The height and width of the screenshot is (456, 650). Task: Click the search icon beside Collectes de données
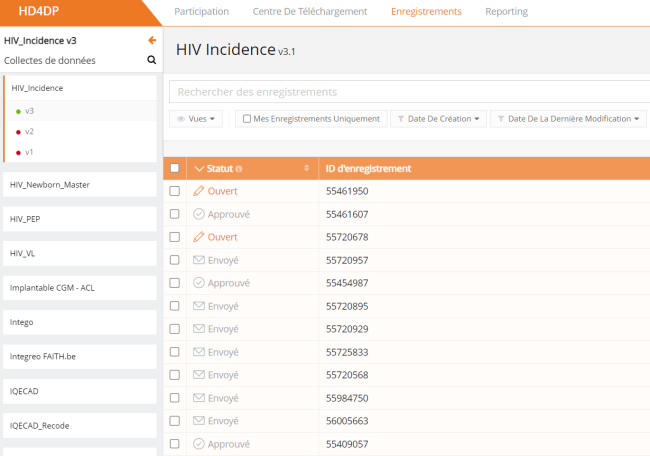click(x=152, y=60)
